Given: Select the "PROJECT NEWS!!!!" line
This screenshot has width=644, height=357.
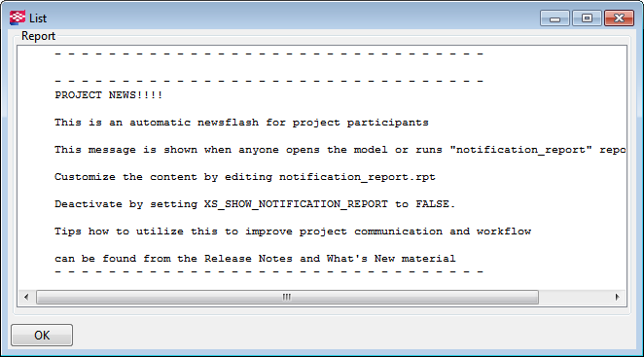Looking at the screenshot, I should pos(108,95).
